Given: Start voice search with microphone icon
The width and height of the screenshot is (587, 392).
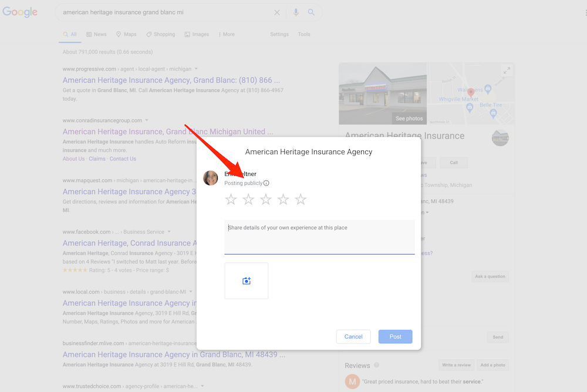Looking at the screenshot, I should tap(296, 12).
